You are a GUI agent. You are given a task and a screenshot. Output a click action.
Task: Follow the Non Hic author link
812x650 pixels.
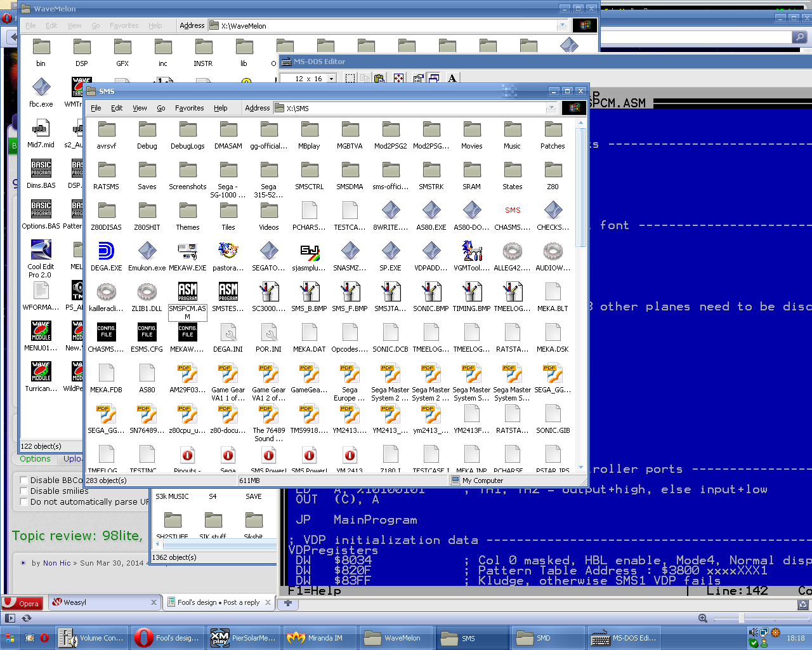click(x=56, y=563)
